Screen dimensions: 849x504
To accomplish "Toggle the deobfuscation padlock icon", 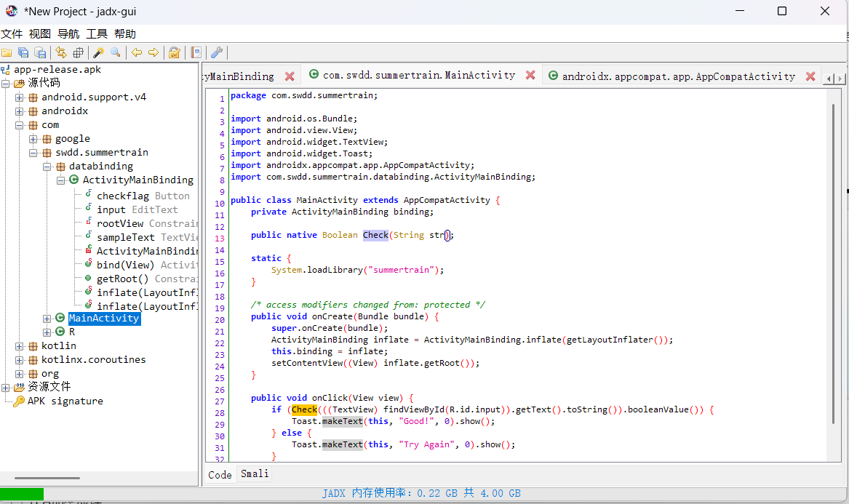I will click(174, 52).
